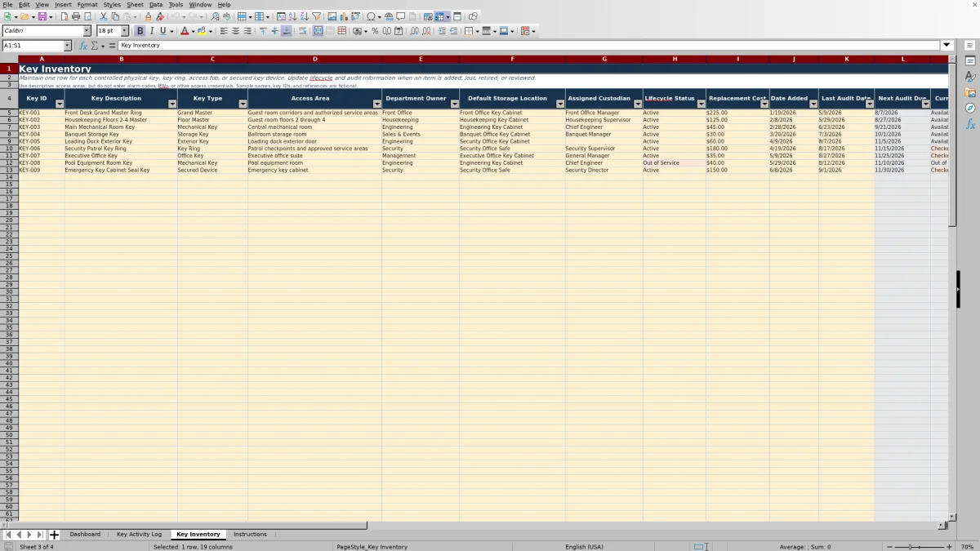Viewport: 980px width, 551px height.
Task: Click the zoom slider in status bar
Action: 920,546
